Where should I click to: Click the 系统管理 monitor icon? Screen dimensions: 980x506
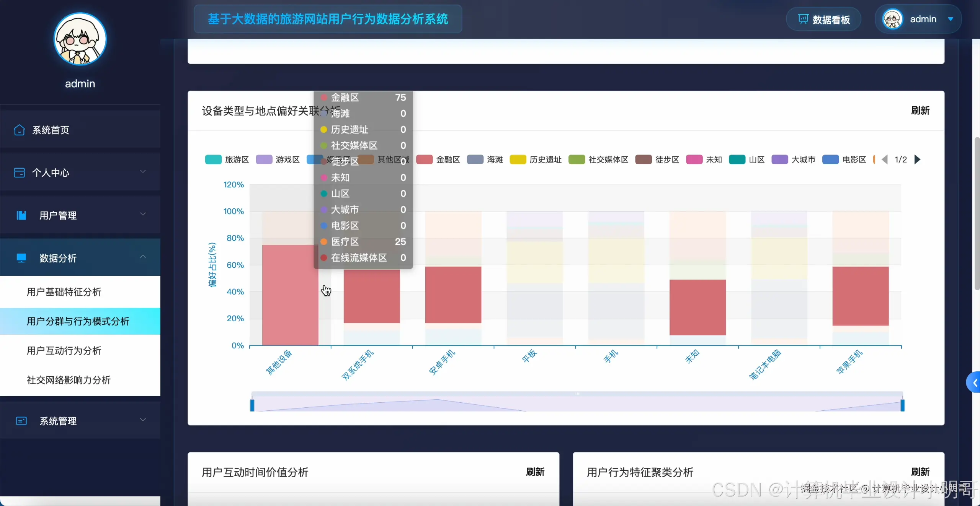coord(21,421)
